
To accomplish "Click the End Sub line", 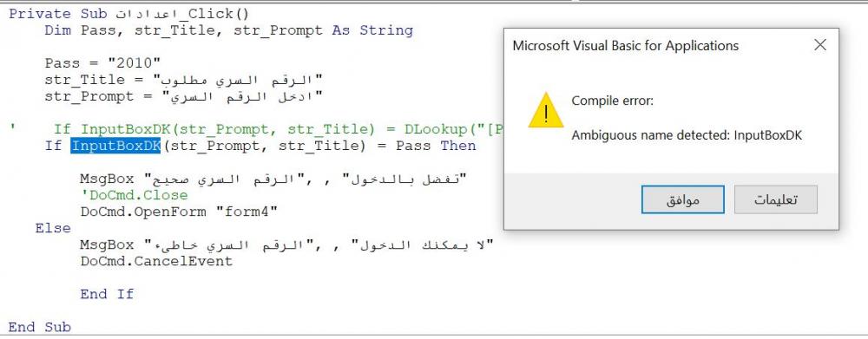I will 39,327.
